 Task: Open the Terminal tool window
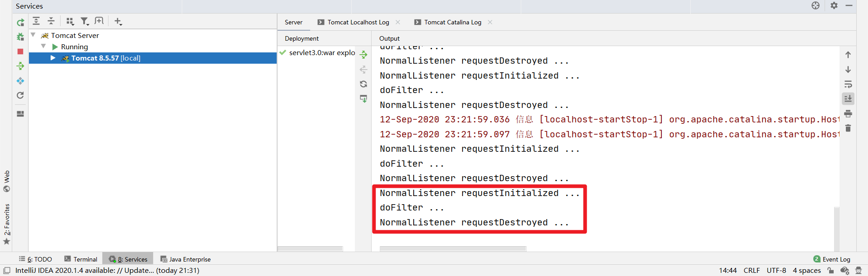(80, 259)
